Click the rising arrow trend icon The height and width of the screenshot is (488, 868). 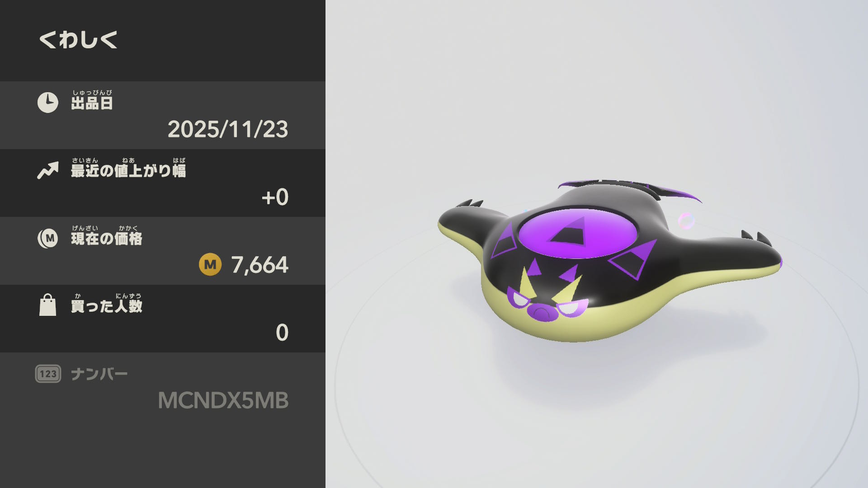(47, 170)
